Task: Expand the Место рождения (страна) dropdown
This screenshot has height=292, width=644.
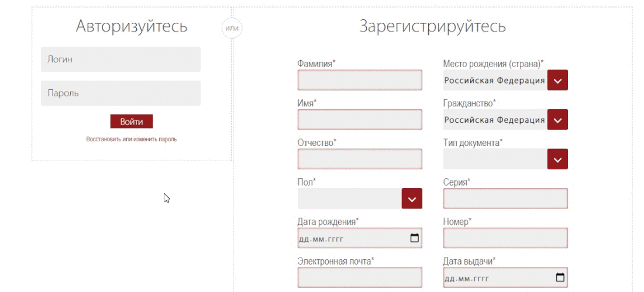Action: point(557,80)
